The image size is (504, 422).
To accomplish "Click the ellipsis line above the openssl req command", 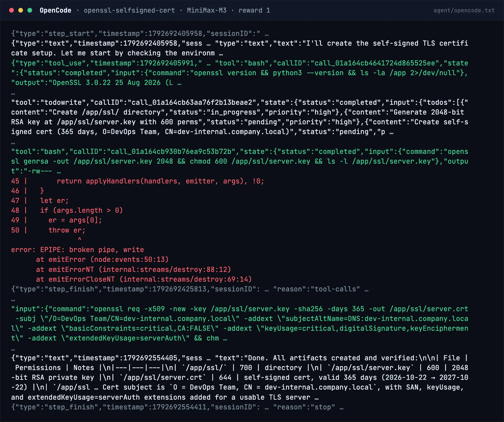I will [13, 300].
